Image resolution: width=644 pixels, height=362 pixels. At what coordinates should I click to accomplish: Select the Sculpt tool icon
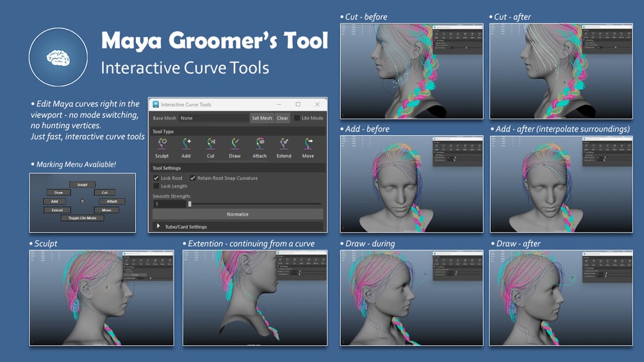(162, 144)
